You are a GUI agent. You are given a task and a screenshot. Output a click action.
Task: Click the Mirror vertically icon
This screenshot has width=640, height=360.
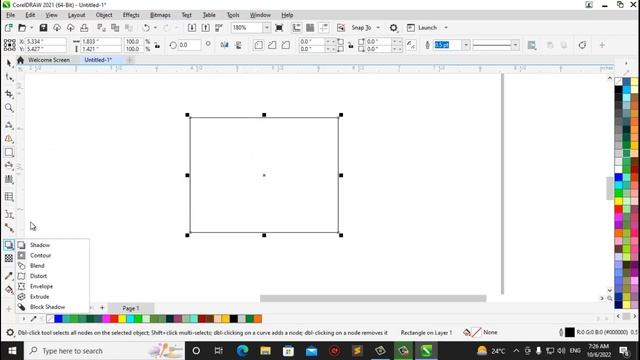tap(238, 45)
